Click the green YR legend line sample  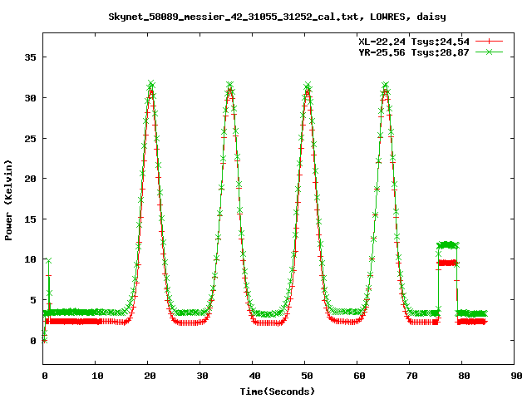[x=489, y=52]
